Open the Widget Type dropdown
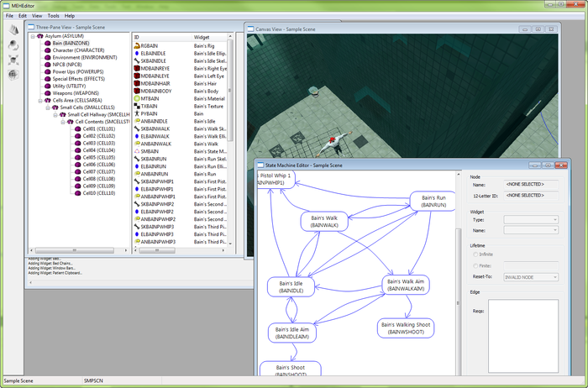 [531, 220]
